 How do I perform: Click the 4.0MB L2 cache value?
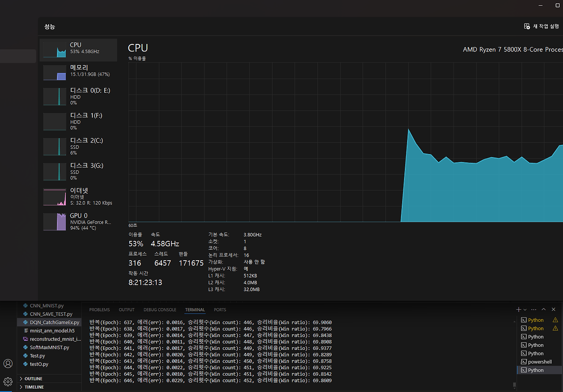pyautogui.click(x=250, y=283)
